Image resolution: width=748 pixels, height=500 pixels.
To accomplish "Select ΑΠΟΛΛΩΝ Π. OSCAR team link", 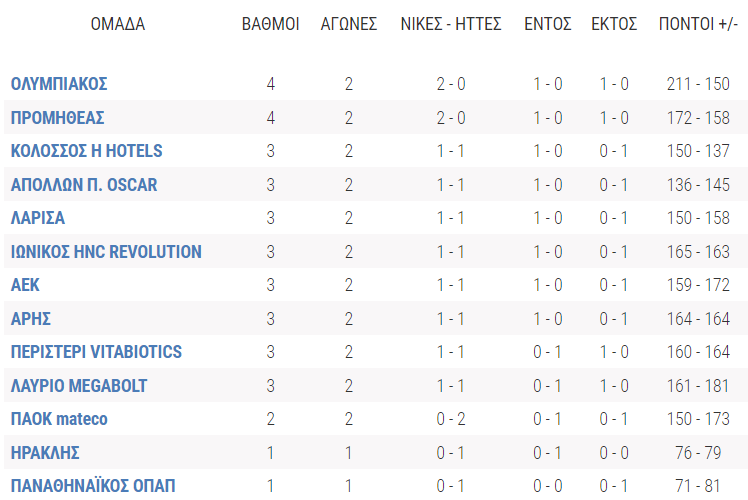I will (x=84, y=185).
